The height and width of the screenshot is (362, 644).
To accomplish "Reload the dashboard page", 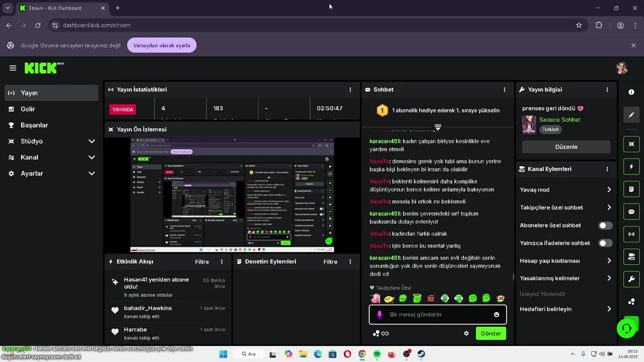I will [38, 25].
